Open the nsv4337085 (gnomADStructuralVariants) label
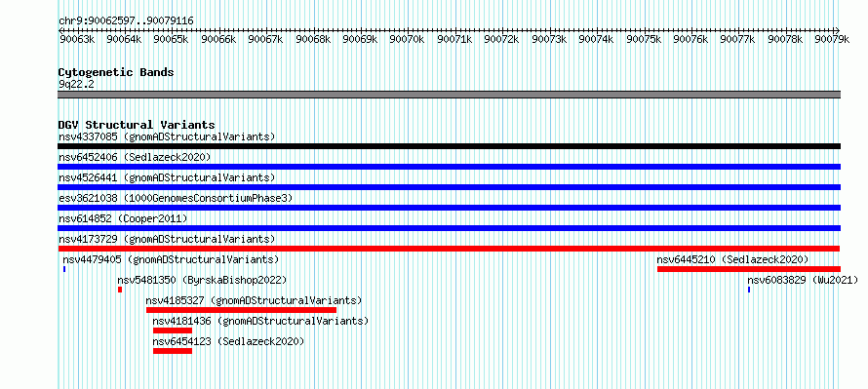 (x=167, y=136)
